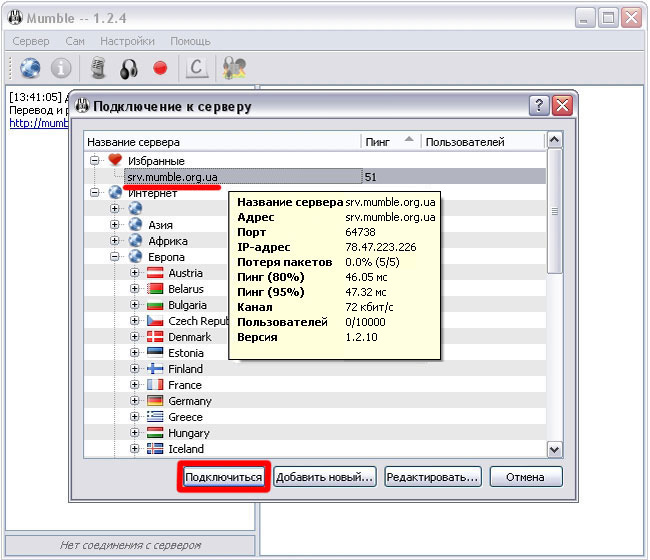
Task: Collapse the Избранные tree group
Action: click(96, 160)
